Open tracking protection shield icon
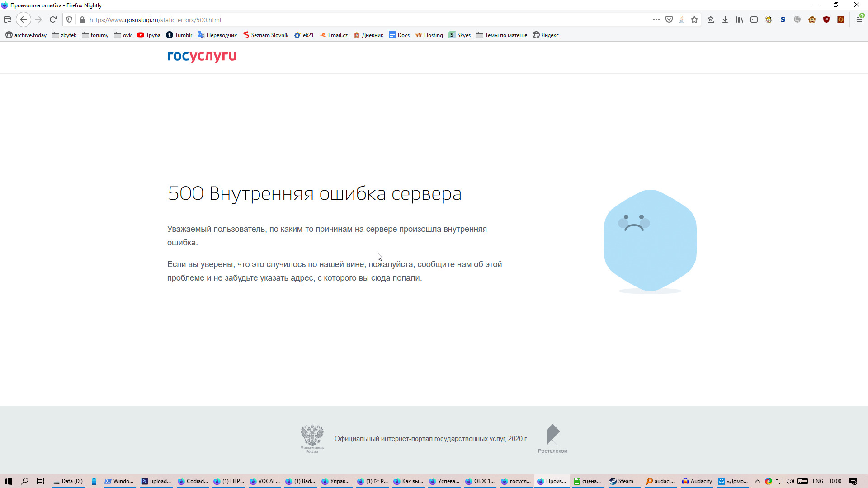868x488 pixels. [x=69, y=19]
